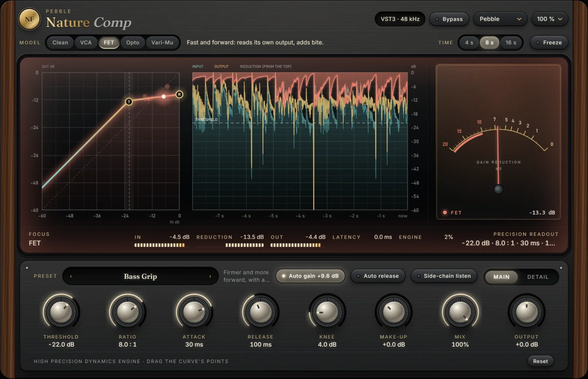Turn on Side-chain listen
Screen dimensions: 588x379
click(444, 276)
